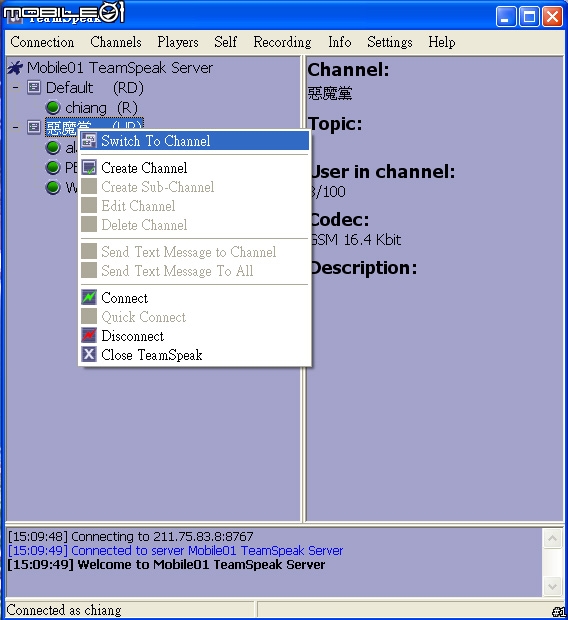Viewport: 568px width, 620px height.
Task: Select Connect in the context menu
Action: coord(194,298)
